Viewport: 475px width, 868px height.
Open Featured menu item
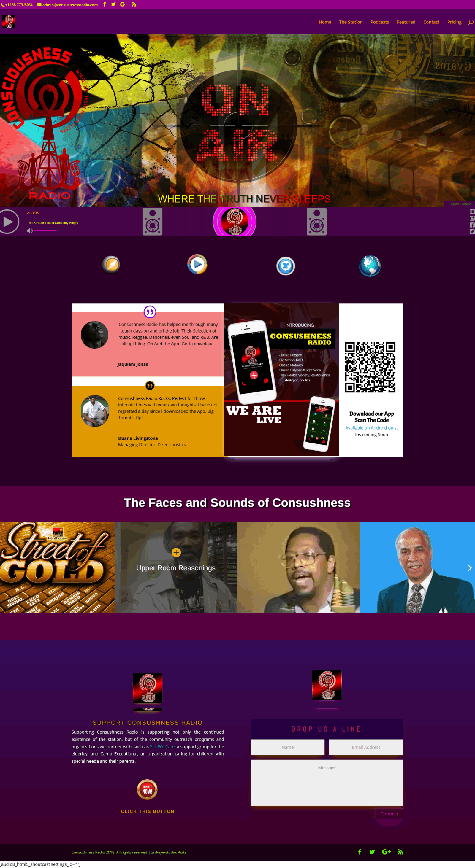[x=406, y=22]
